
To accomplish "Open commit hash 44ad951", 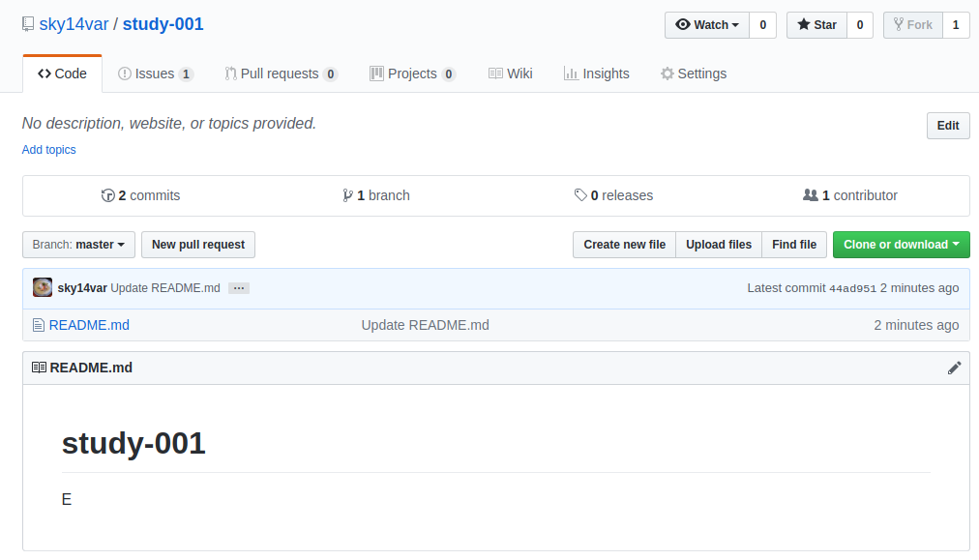I will (852, 288).
